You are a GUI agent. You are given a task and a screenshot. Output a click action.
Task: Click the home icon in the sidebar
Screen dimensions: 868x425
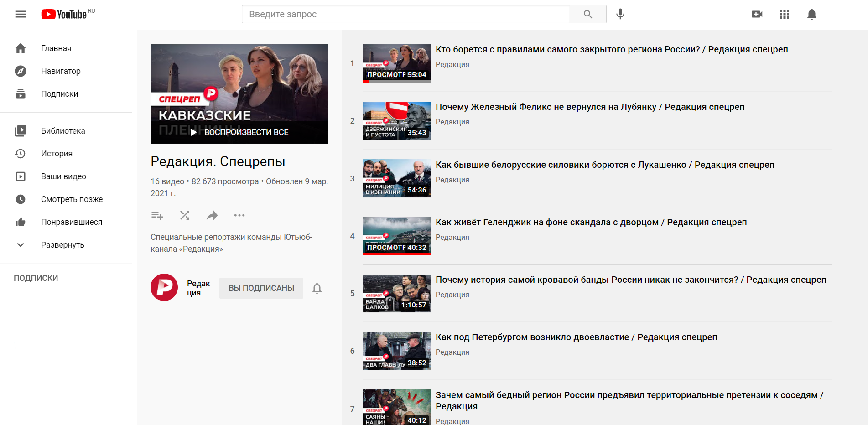pos(21,48)
